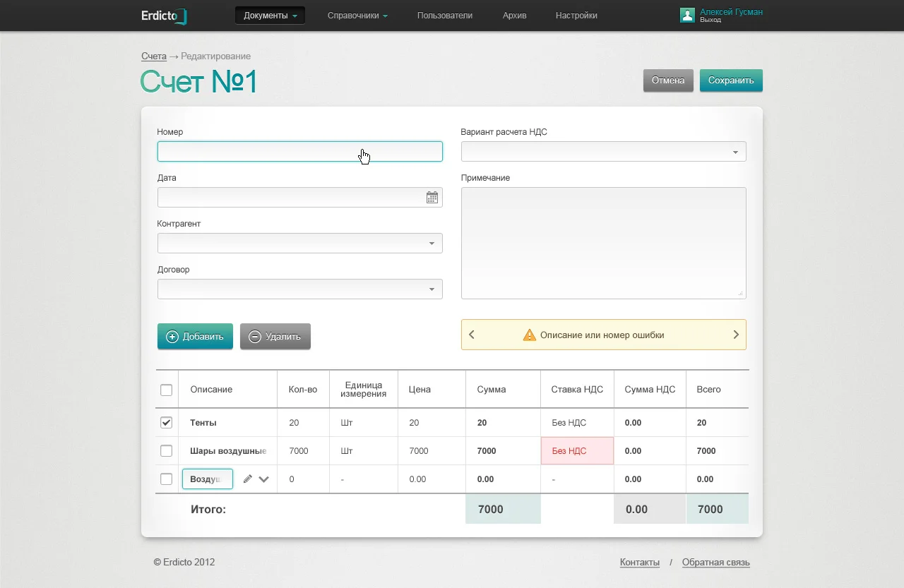Viewport: 904px width, 588px height.
Task: Open the Контакты footer link
Action: click(640, 563)
